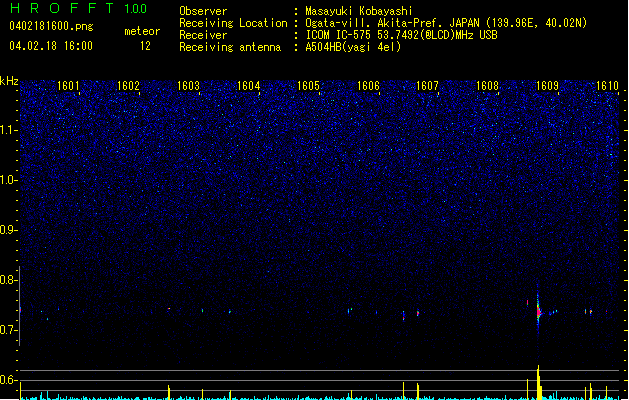Click the Receiving Location label
Image resolution: width=629 pixels, height=400 pixels.
point(233,23)
